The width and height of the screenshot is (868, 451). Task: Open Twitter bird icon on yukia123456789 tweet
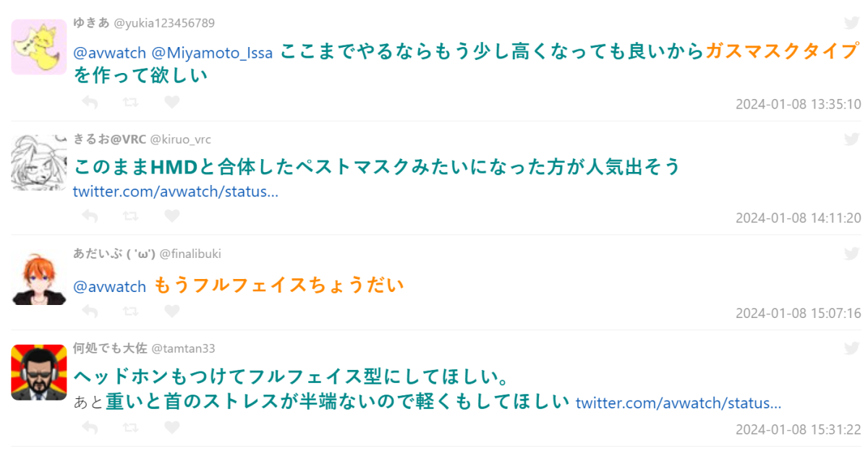click(852, 23)
